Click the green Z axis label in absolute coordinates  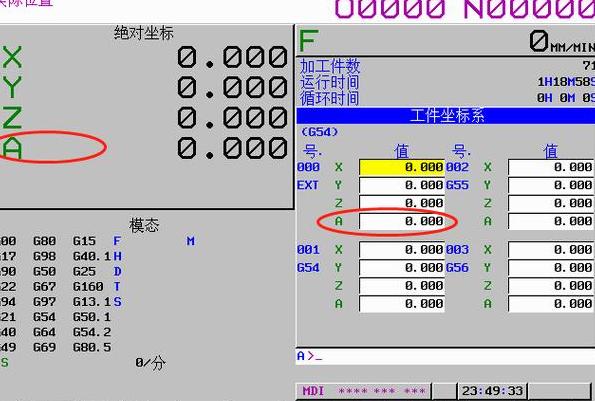pyautogui.click(x=12, y=117)
